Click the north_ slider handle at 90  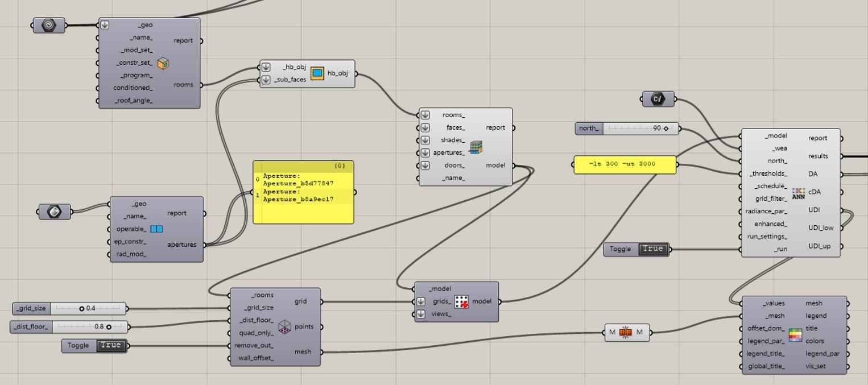pyautogui.click(x=666, y=129)
